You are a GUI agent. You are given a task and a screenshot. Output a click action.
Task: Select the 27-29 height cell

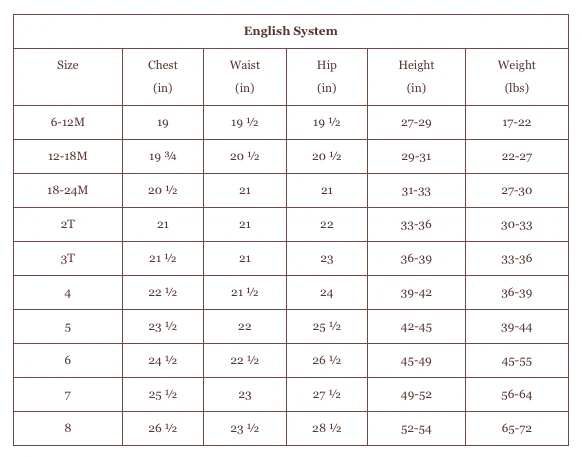pyautogui.click(x=416, y=123)
